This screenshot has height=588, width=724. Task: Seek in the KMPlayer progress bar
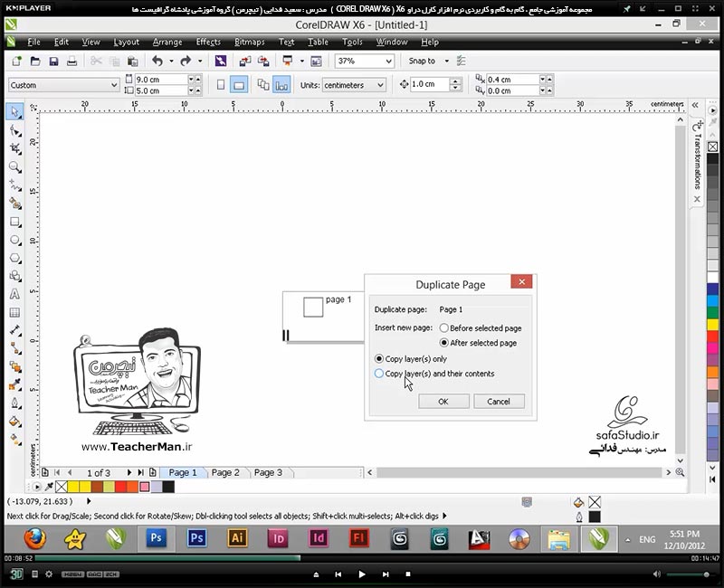point(363,558)
